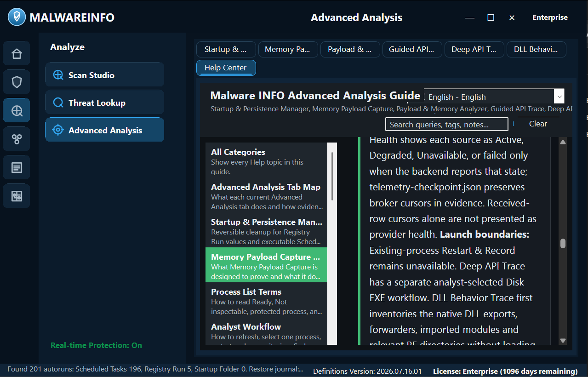
Task: Switch to the Memory Pa... tab
Action: click(288, 49)
